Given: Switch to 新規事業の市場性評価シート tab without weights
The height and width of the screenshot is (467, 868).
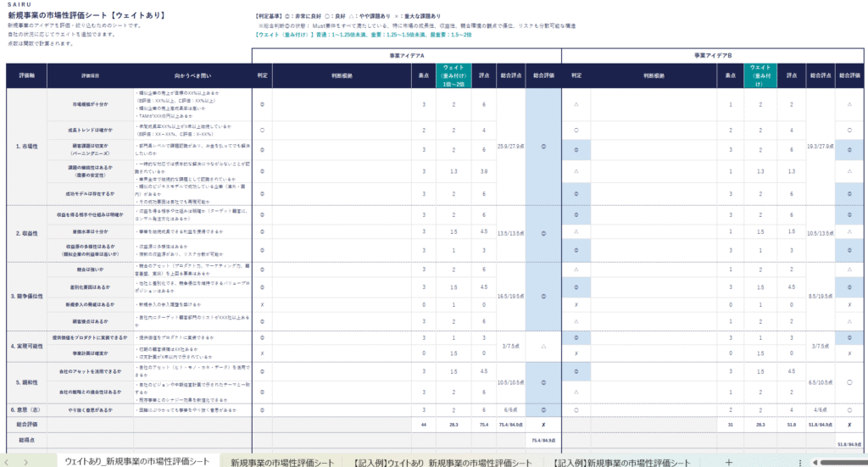Looking at the screenshot, I should click(282, 462).
